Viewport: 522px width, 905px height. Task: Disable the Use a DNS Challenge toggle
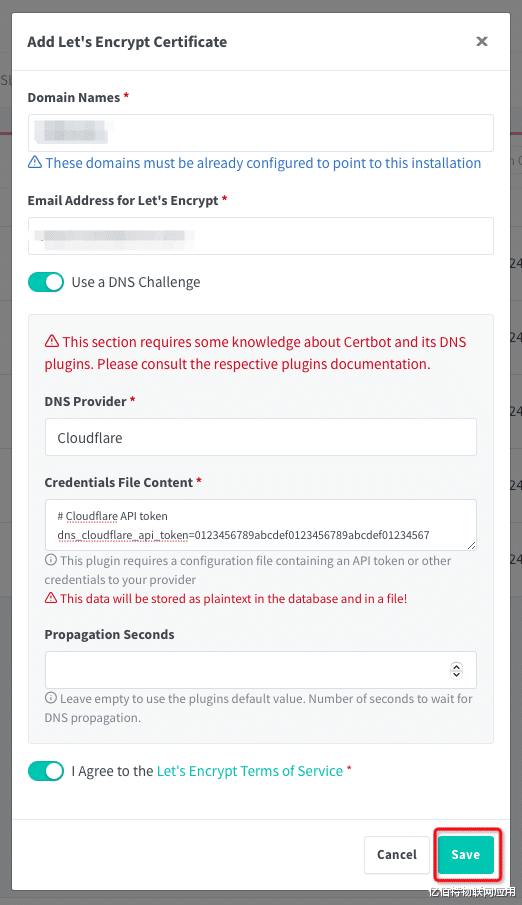pos(46,282)
